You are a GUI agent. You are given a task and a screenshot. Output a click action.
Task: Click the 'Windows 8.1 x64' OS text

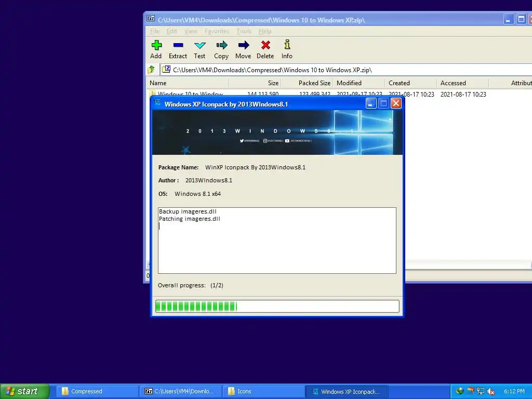point(197,194)
